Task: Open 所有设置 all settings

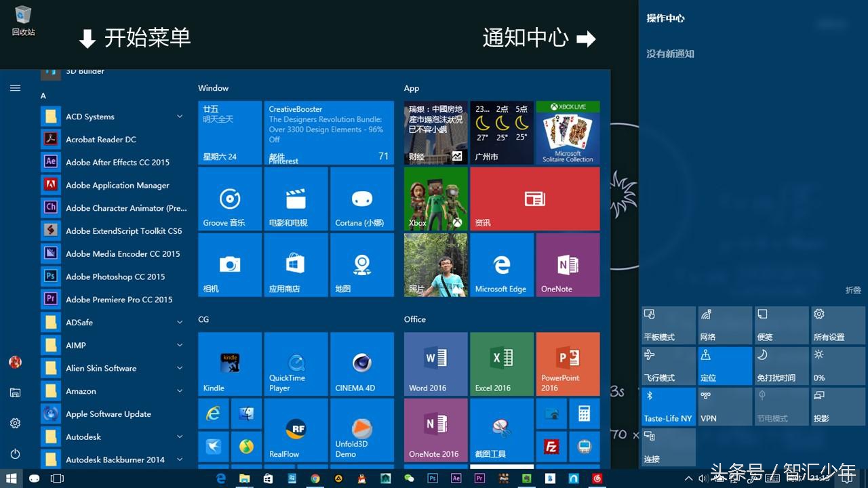Action: coord(838,325)
